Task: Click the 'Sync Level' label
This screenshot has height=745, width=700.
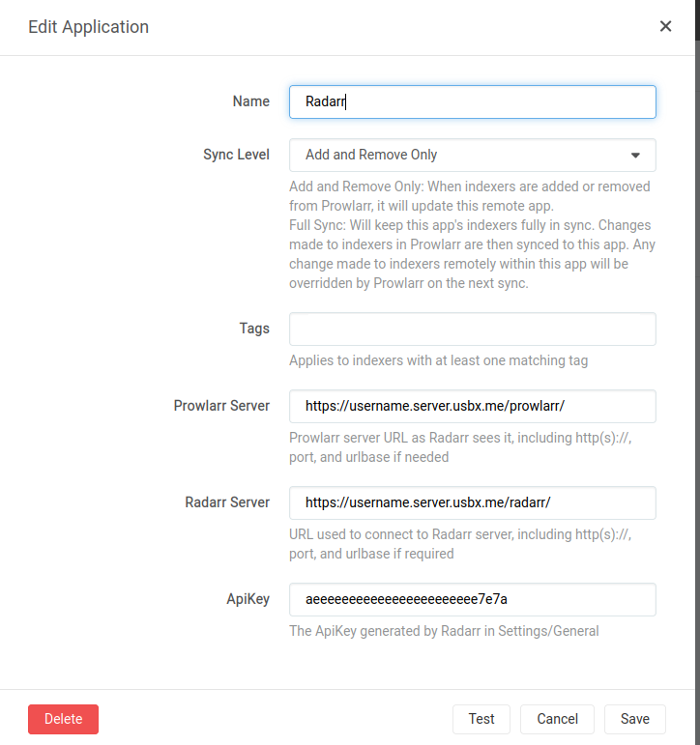Action: click(236, 155)
